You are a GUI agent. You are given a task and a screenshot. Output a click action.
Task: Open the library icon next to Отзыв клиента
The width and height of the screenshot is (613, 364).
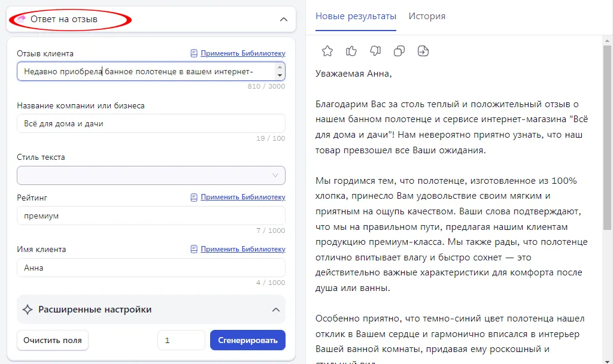click(193, 53)
